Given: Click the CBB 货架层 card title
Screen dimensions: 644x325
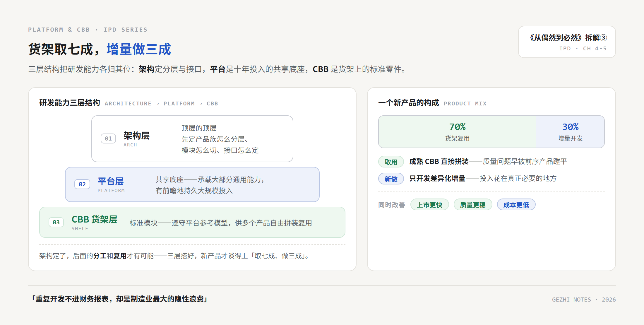Looking at the screenshot, I should tap(94, 219).
